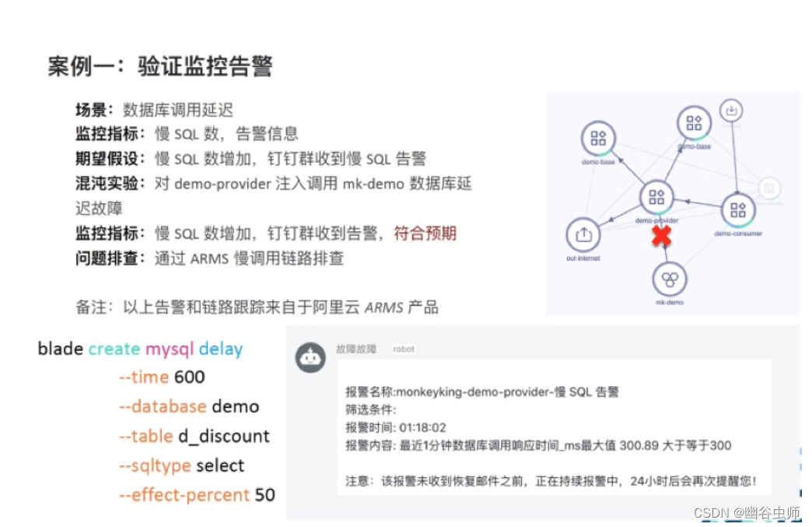Click the 符合预期 red text
This screenshot has width=812, height=527.
[425, 234]
